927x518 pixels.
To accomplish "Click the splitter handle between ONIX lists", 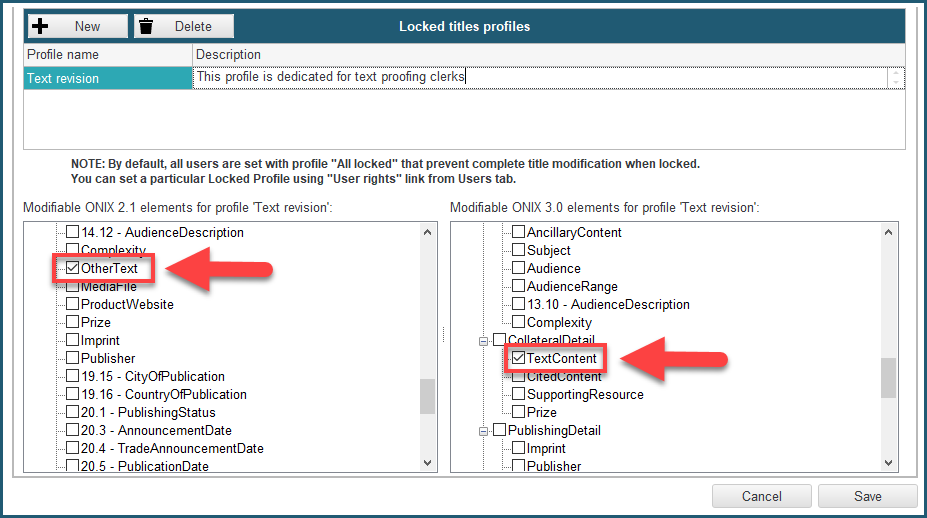I will tap(443, 335).
